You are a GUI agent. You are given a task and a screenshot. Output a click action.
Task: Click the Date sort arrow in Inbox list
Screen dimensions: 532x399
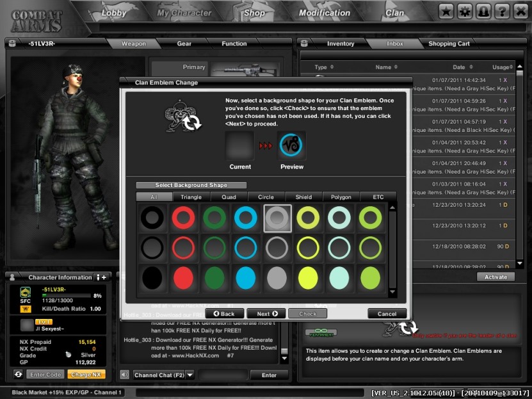click(x=471, y=67)
